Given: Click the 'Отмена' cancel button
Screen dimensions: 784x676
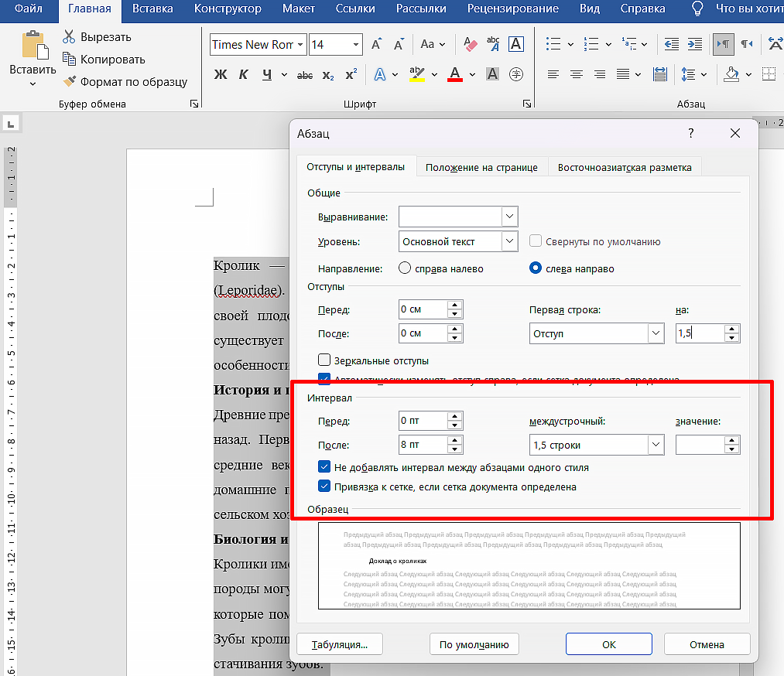Looking at the screenshot, I should [x=707, y=644].
